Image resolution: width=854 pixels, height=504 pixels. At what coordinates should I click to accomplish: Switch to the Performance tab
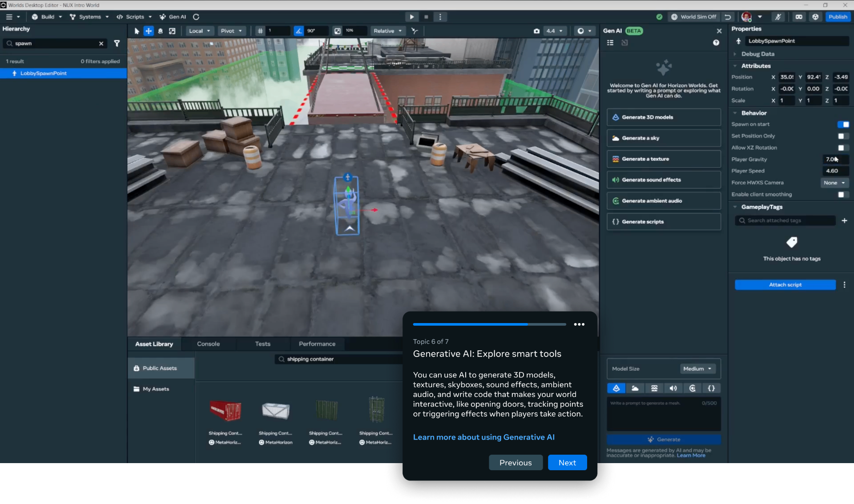(x=317, y=344)
